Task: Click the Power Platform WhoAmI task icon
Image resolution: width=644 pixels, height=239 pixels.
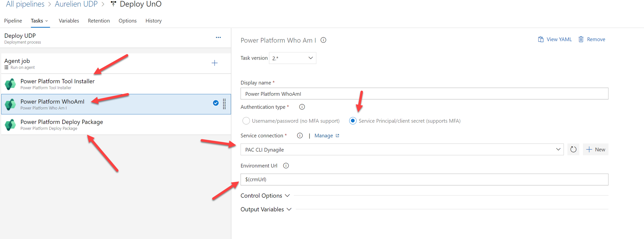Action: coord(10,104)
